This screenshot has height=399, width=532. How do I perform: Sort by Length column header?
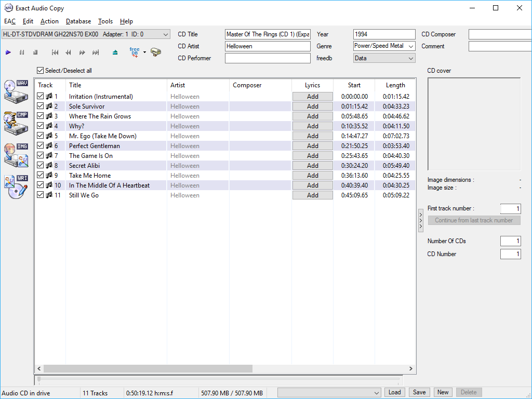(x=395, y=85)
